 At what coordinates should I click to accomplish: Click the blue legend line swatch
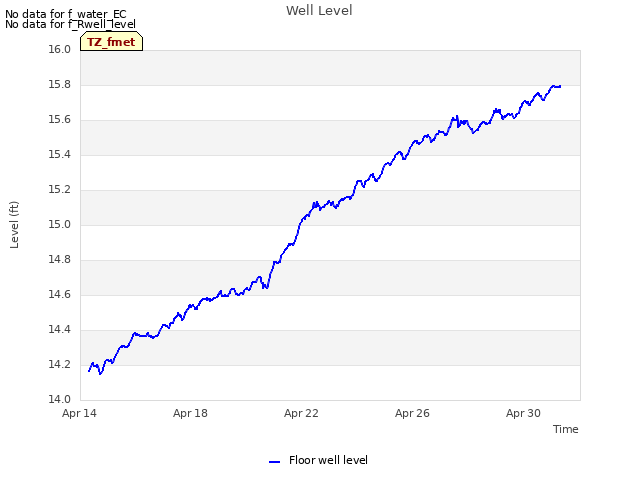[x=275, y=462]
